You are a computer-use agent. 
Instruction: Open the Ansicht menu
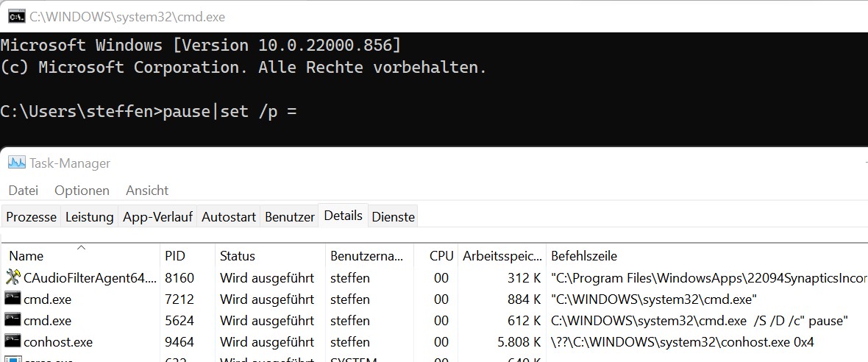pyautogui.click(x=147, y=191)
